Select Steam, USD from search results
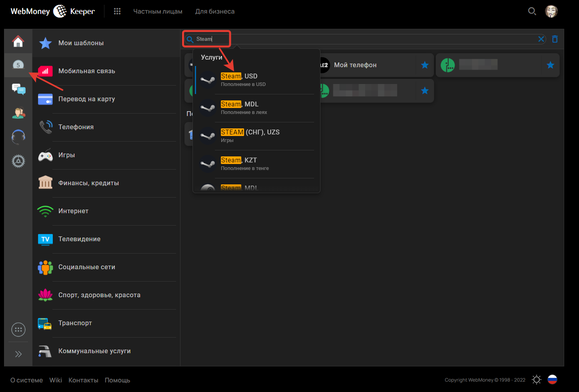579x392 pixels. tap(256, 80)
